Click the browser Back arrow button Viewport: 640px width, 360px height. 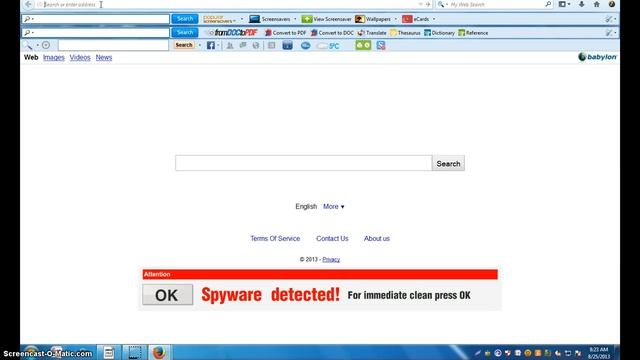[28, 4]
